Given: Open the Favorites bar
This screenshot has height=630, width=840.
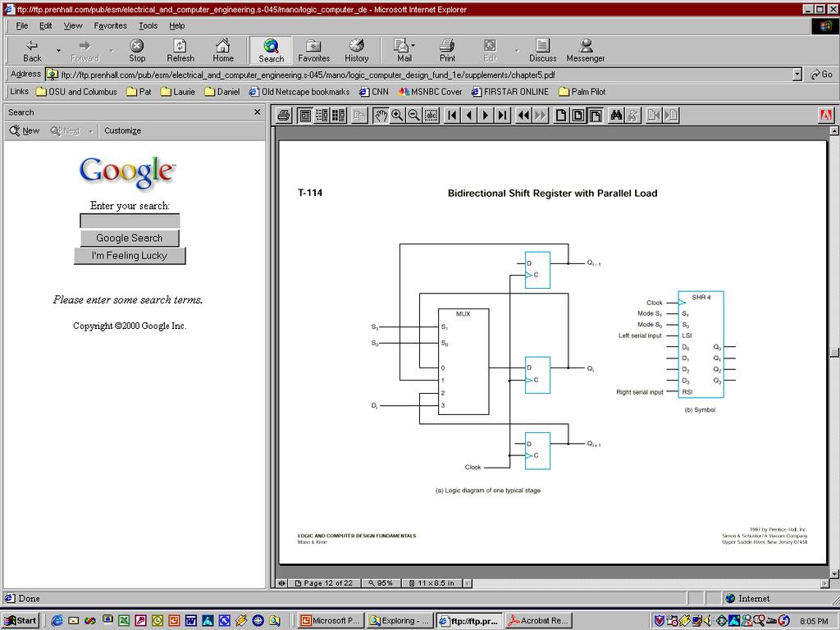Looking at the screenshot, I should point(314,51).
